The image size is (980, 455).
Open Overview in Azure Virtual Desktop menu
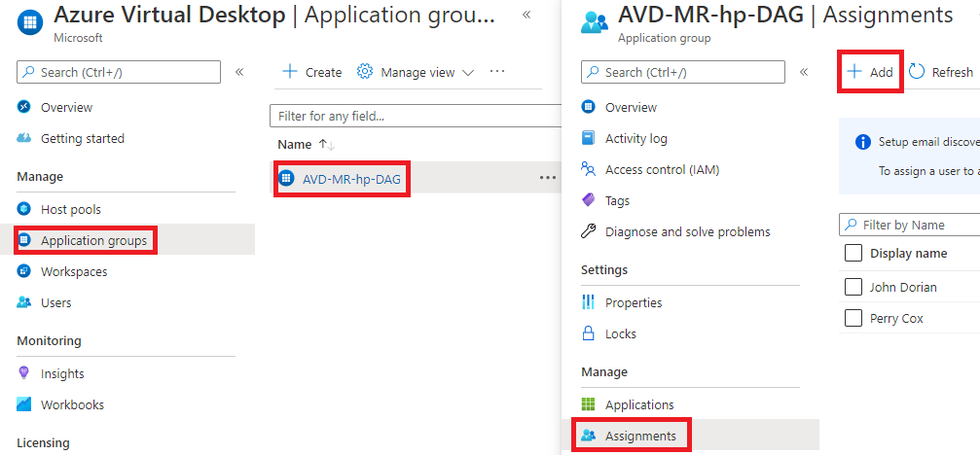pos(66,107)
